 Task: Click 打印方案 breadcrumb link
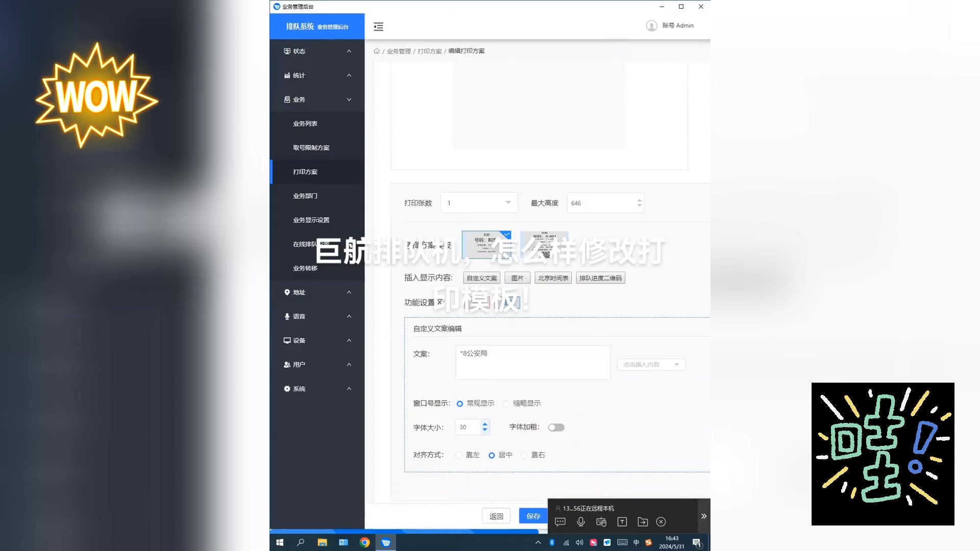coord(429,52)
